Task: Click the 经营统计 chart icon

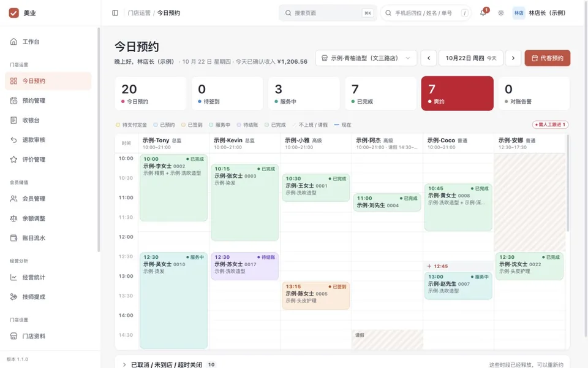Action: click(13, 277)
